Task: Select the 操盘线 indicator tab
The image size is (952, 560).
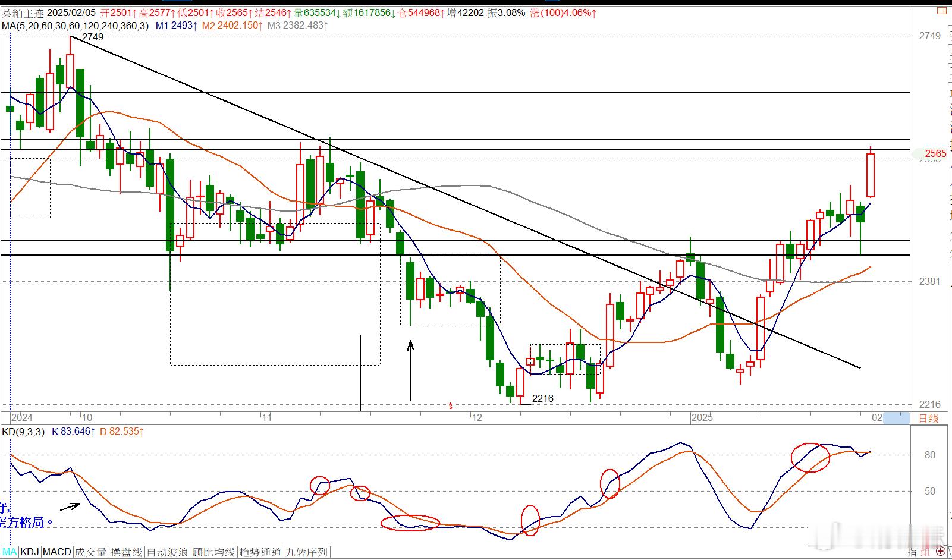Action: coord(127,552)
